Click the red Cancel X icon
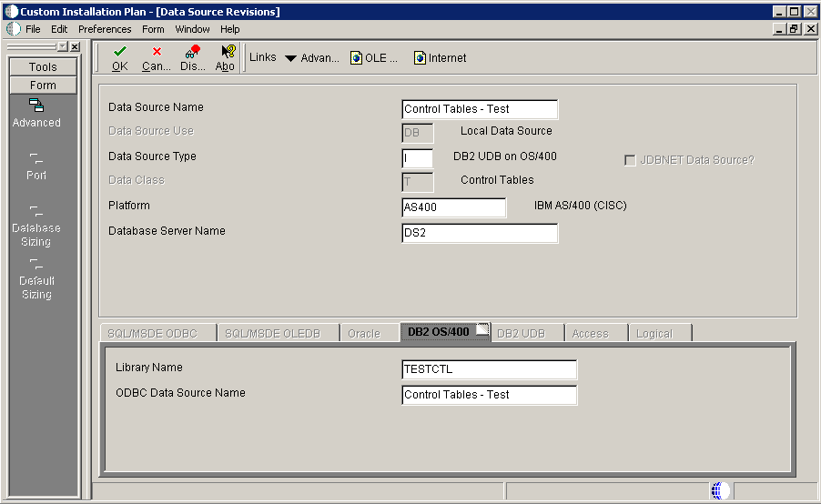 pos(157,51)
